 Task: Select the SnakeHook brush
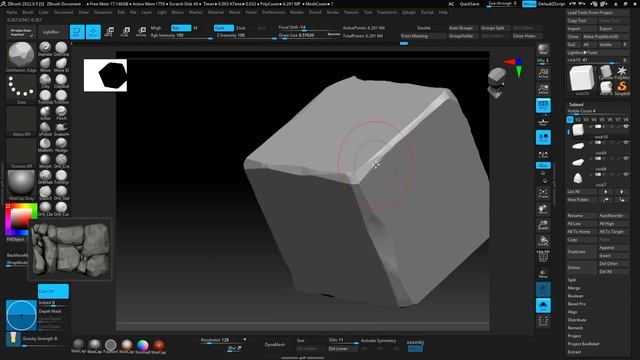click(x=61, y=128)
